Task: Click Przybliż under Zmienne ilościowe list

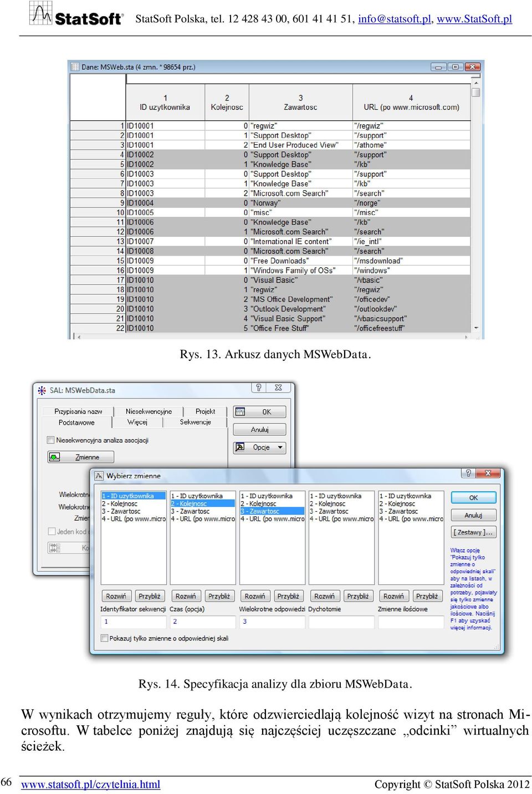Action: pyautogui.click(x=427, y=597)
